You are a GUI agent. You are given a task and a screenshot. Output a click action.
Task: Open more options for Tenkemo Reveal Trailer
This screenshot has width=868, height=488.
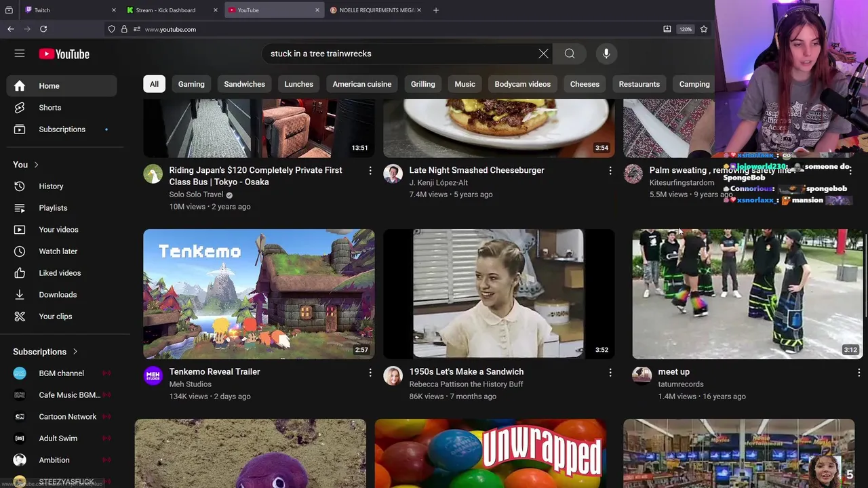[370, 373]
